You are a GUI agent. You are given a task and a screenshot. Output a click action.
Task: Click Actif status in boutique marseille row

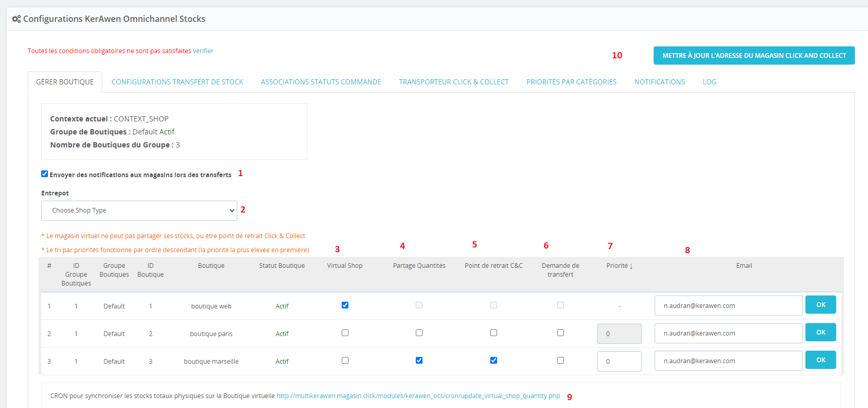pos(282,362)
